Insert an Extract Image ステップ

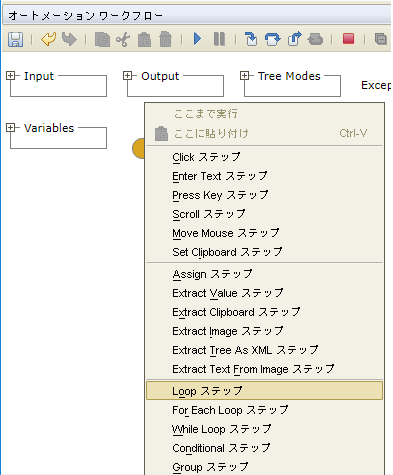click(x=264, y=331)
